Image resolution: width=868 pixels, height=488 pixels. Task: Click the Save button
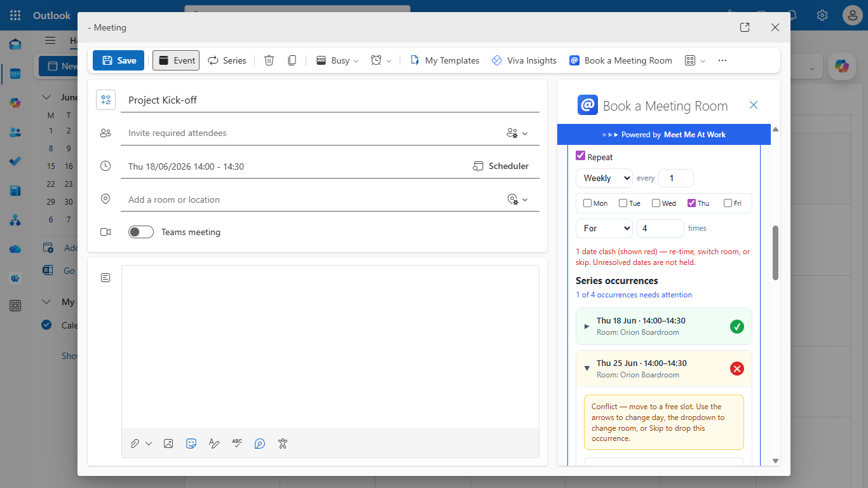pos(118,60)
